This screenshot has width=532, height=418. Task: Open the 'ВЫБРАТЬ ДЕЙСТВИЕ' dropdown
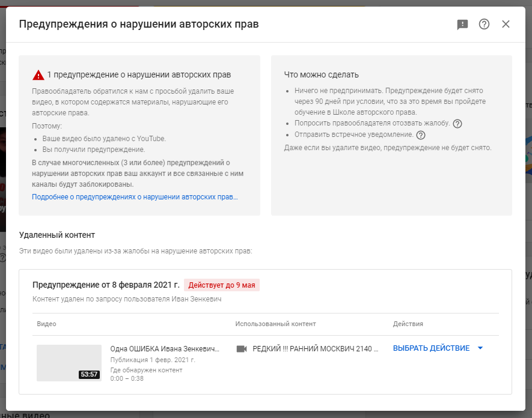coord(438,348)
